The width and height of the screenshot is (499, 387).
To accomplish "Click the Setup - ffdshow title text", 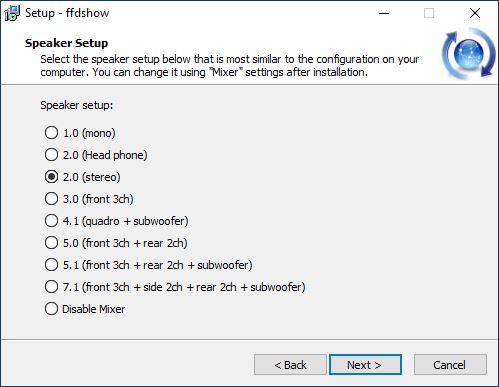I will tap(67, 13).
